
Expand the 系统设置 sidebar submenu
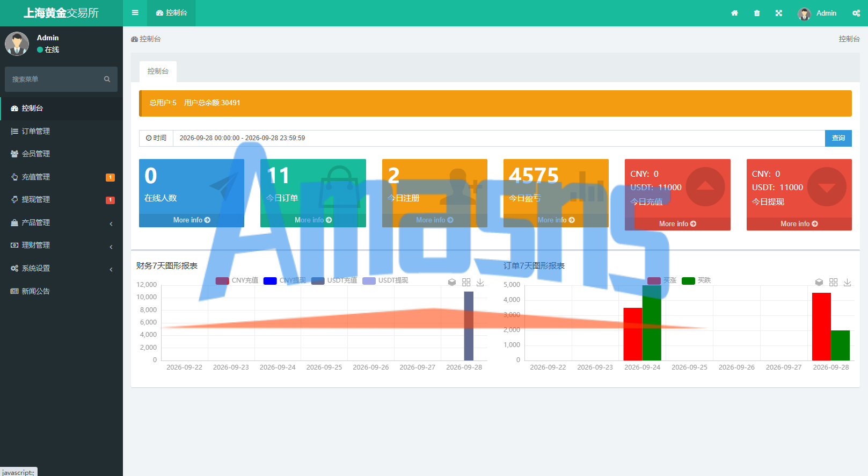click(61, 268)
